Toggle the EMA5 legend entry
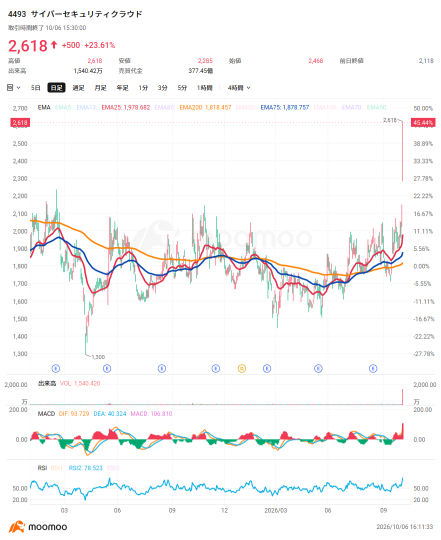Image resolution: width=441 pixels, height=540 pixels. point(63,107)
